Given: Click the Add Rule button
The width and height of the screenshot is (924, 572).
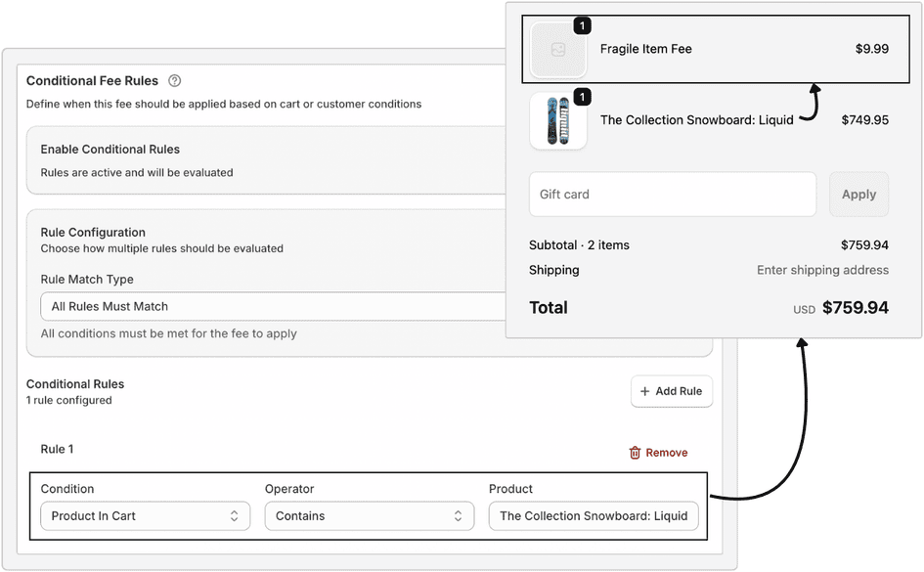Looking at the screenshot, I should (672, 391).
